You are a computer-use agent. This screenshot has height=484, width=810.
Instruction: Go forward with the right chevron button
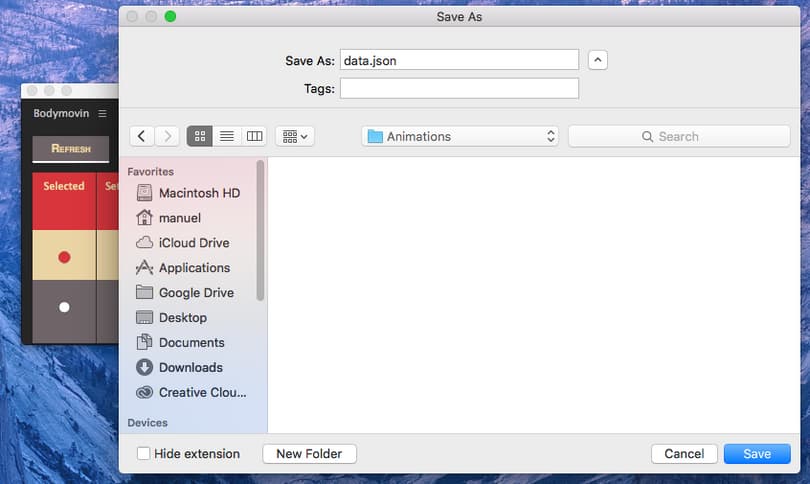click(x=167, y=136)
